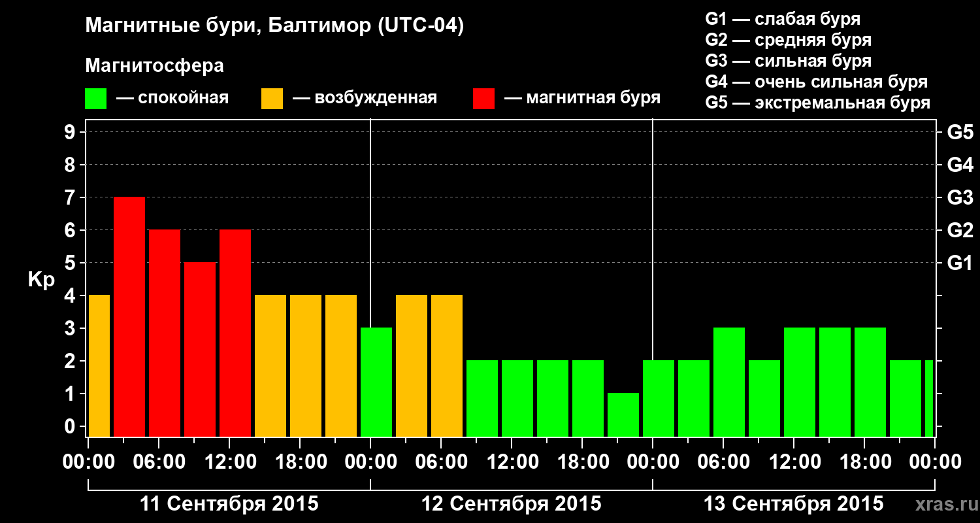Click the tallest red bar reaching Kp 7
Screen dimensions: 980x523
tap(129, 316)
